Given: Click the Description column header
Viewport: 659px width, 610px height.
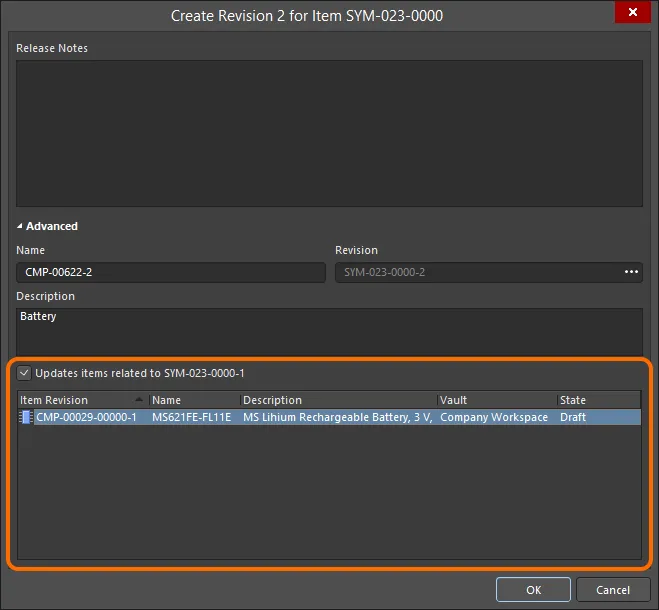Looking at the screenshot, I should (x=339, y=400).
